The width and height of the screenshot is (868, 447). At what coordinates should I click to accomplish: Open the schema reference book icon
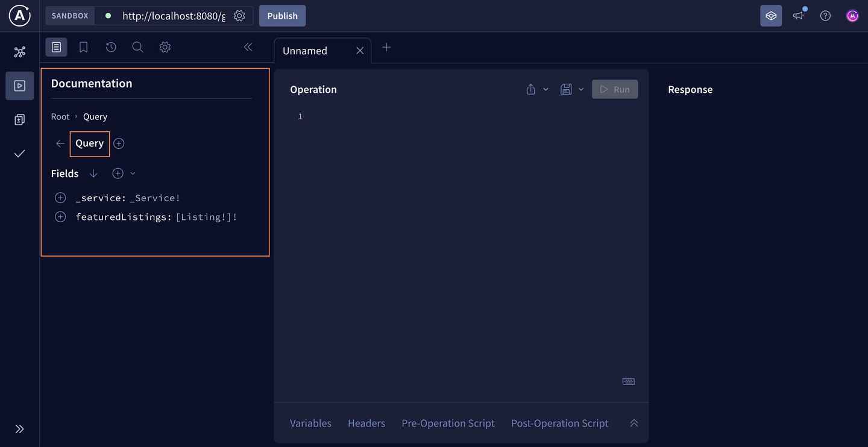click(56, 46)
